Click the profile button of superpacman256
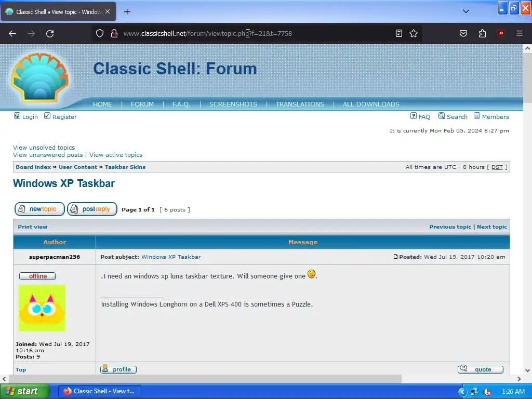 (x=118, y=369)
